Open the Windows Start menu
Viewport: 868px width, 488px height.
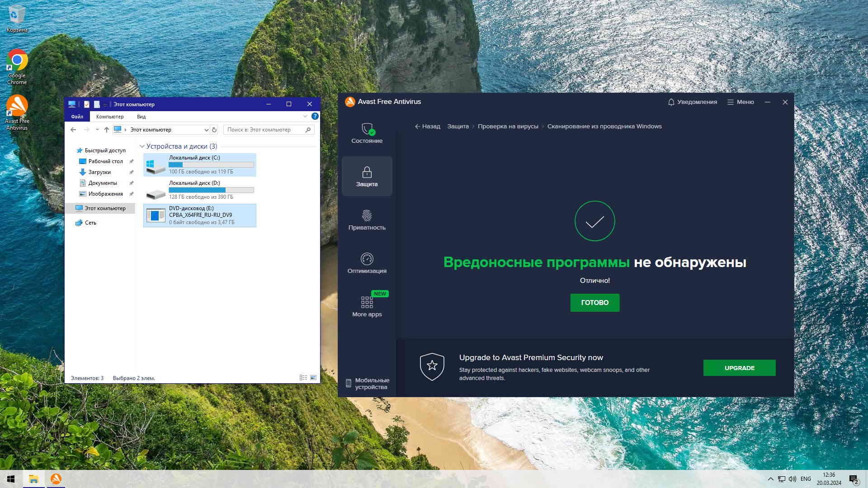point(11,479)
